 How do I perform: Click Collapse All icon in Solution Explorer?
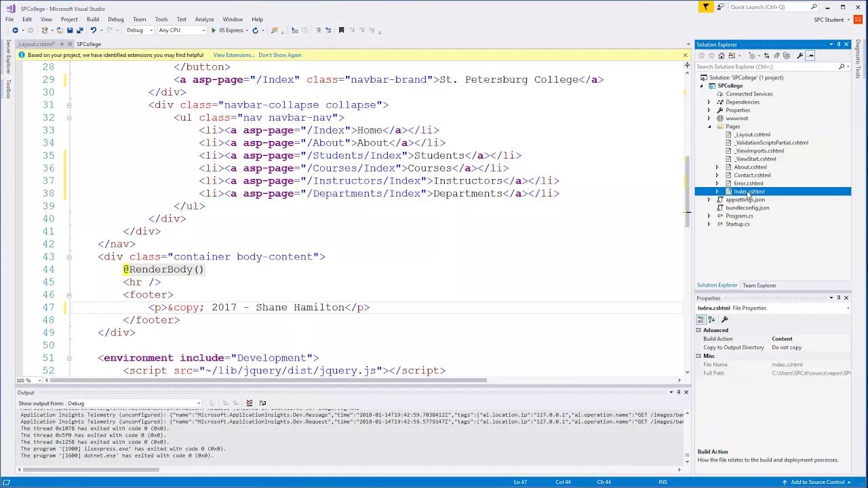(x=776, y=56)
